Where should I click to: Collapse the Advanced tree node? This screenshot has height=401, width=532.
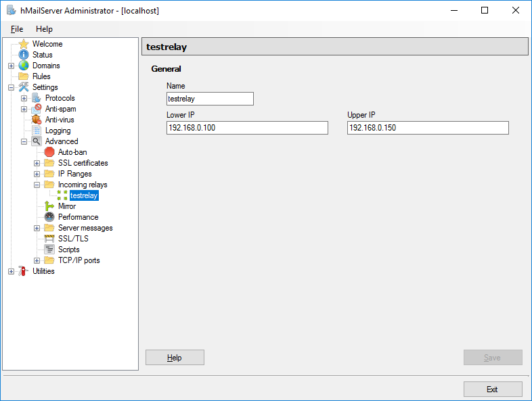point(24,141)
